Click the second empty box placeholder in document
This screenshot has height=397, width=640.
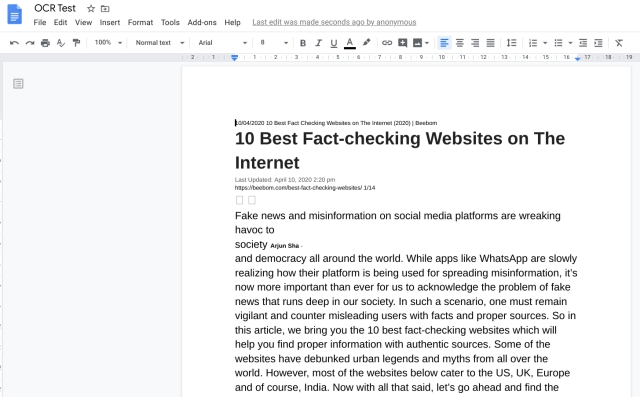point(252,200)
